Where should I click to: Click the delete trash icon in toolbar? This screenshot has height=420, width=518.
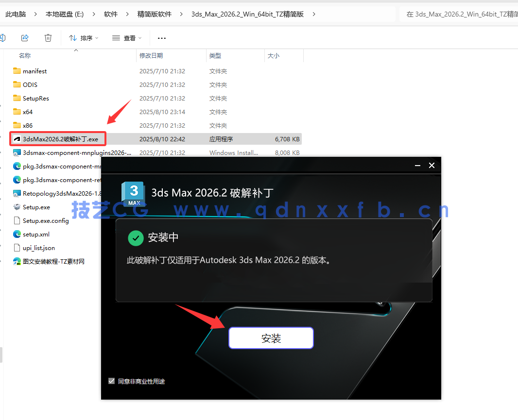(x=48, y=38)
